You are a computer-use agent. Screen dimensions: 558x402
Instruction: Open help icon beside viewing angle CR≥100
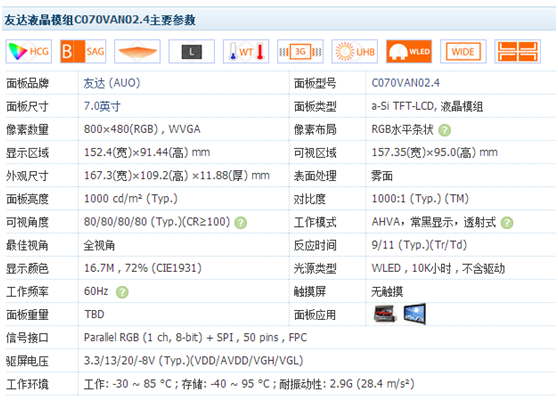point(241,223)
